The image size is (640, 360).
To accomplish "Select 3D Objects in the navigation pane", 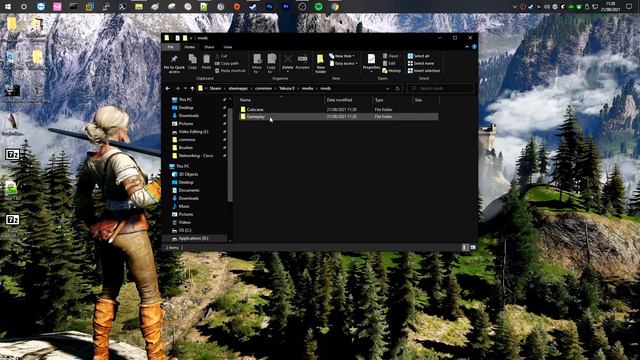I will tap(188, 174).
